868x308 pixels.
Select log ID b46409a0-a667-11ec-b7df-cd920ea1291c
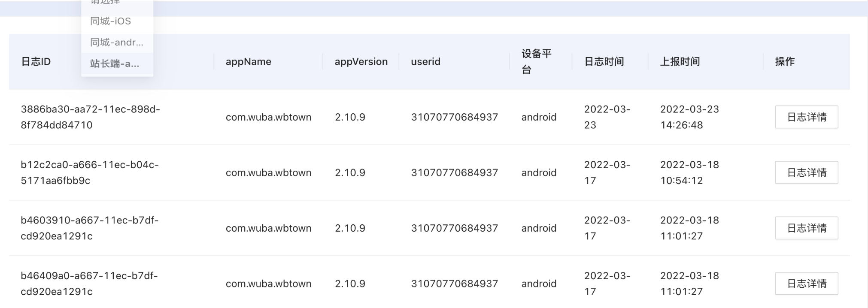tap(89, 284)
